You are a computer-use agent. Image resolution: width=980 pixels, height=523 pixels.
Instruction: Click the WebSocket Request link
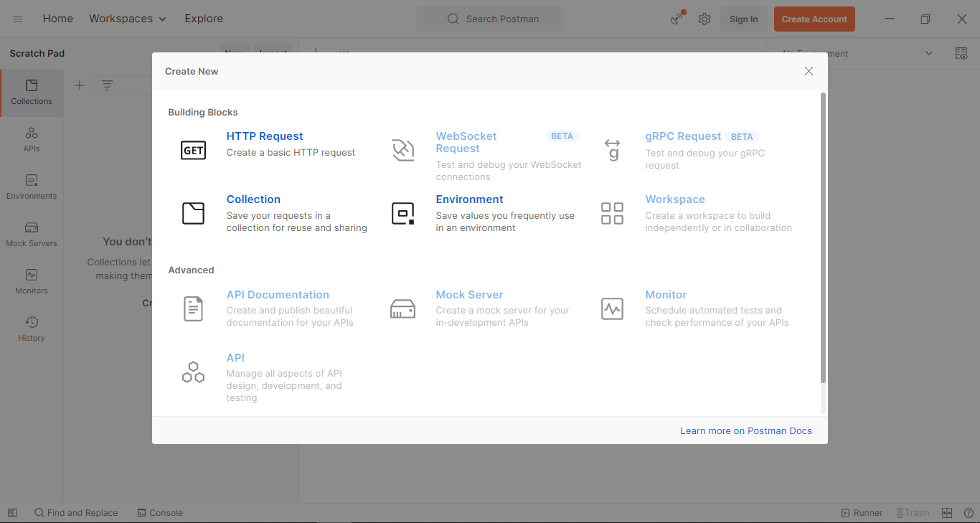466,142
